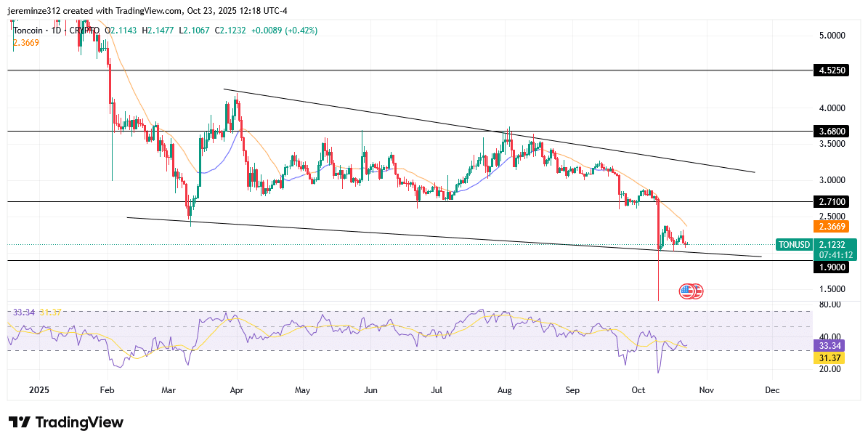This screenshot has height=444, width=868.
Task: Click the orange 2.3669 indicator legend value
Action: (26, 43)
